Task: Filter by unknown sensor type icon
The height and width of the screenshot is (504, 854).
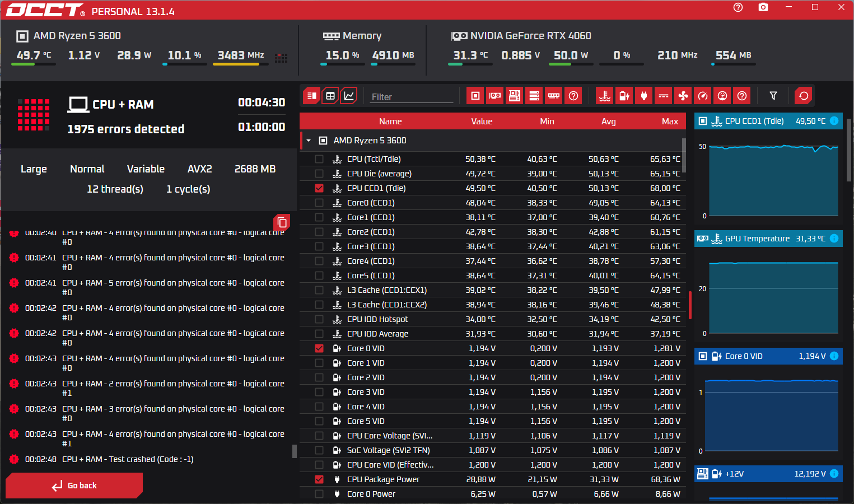Action: pos(742,96)
